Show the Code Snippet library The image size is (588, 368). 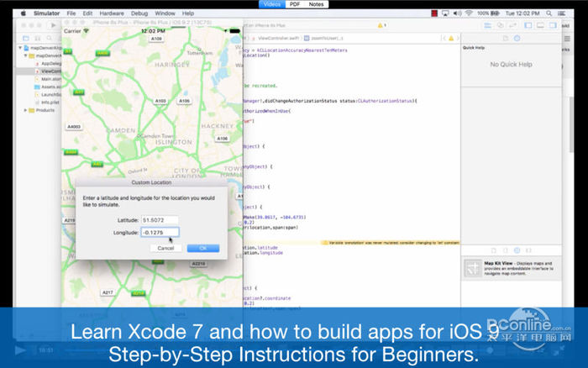pos(505,250)
